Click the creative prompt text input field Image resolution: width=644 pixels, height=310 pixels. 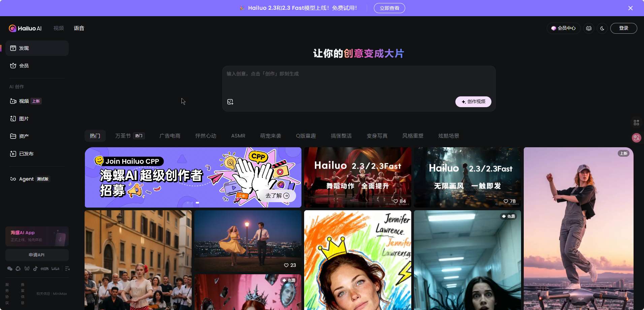click(x=358, y=83)
